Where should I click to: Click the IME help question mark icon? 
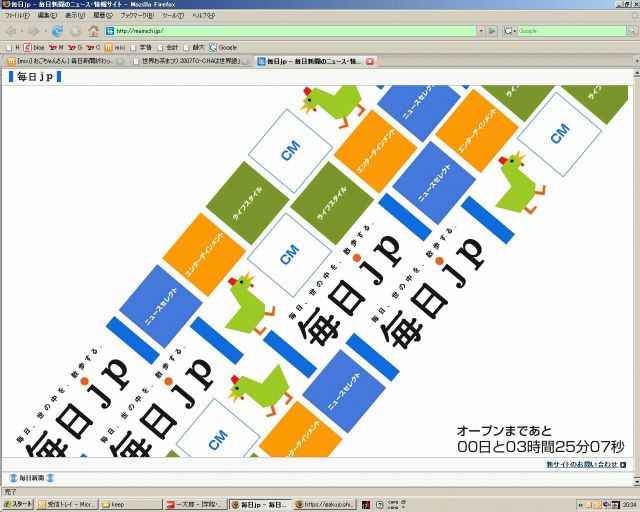pos(380,505)
